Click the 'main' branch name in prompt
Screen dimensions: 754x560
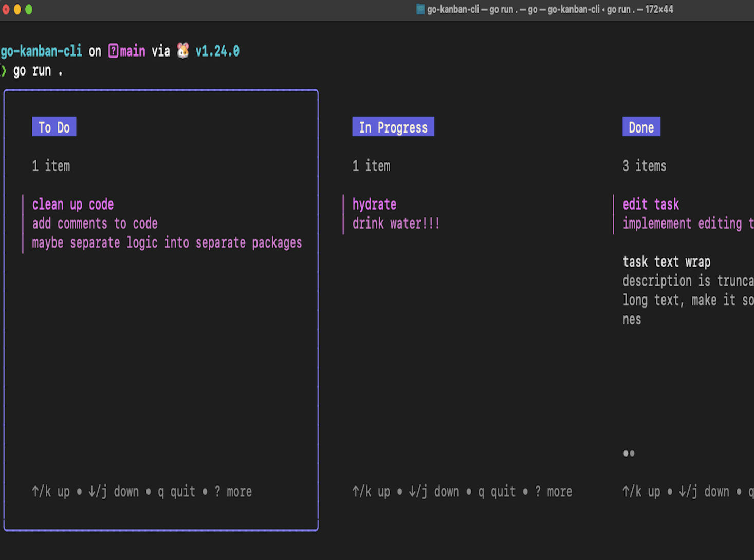click(133, 51)
